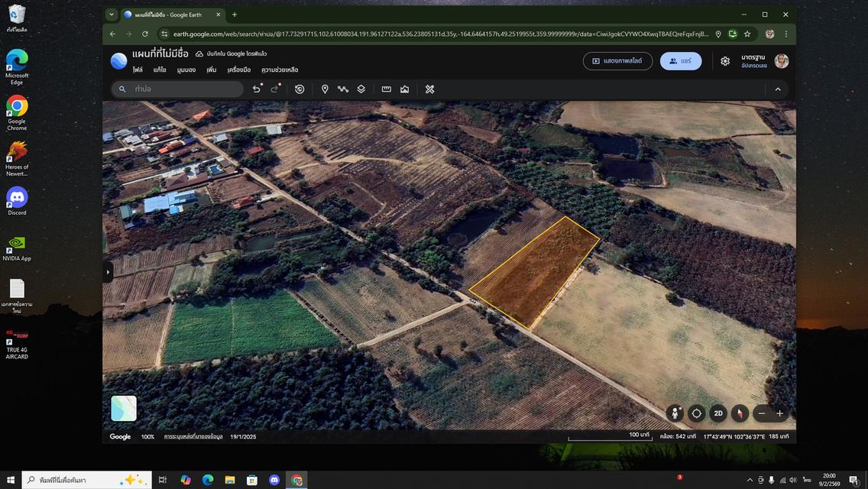Toggle the 2D view button
This screenshot has width=868, height=489.
[718, 413]
